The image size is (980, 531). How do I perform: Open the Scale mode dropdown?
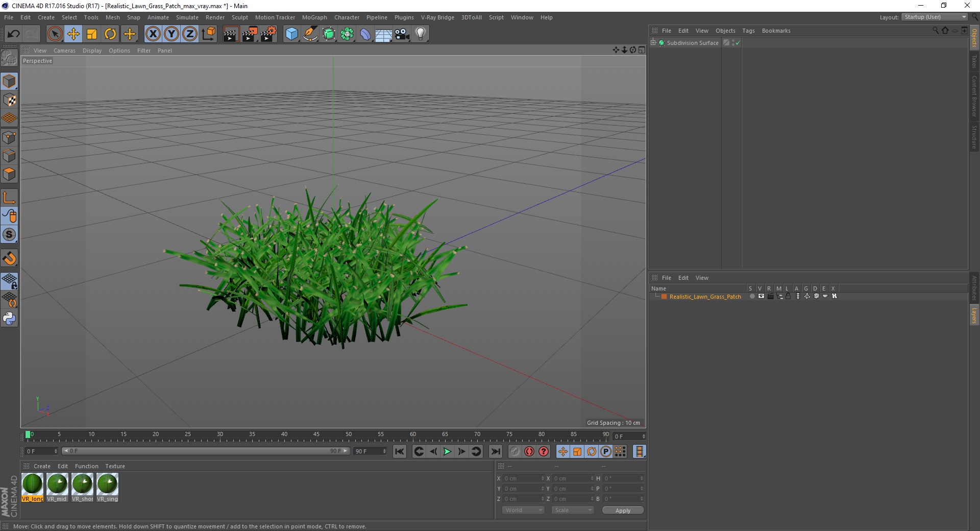(x=573, y=510)
